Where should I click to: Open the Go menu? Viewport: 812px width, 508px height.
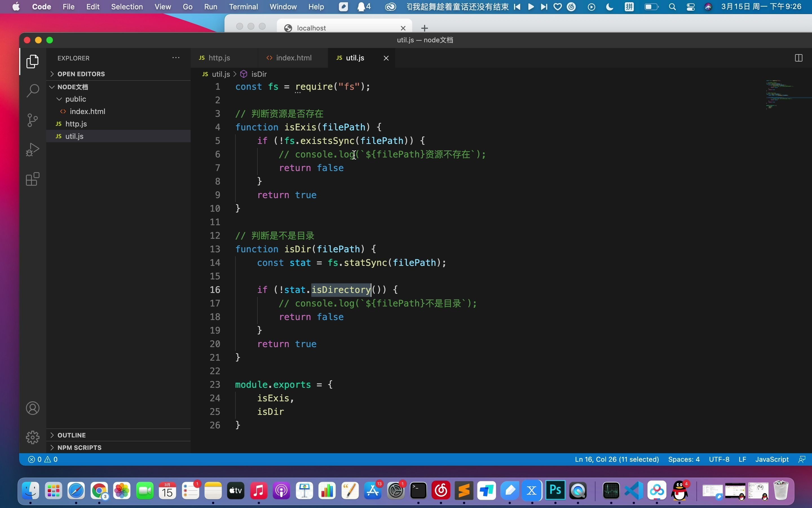[x=187, y=7]
